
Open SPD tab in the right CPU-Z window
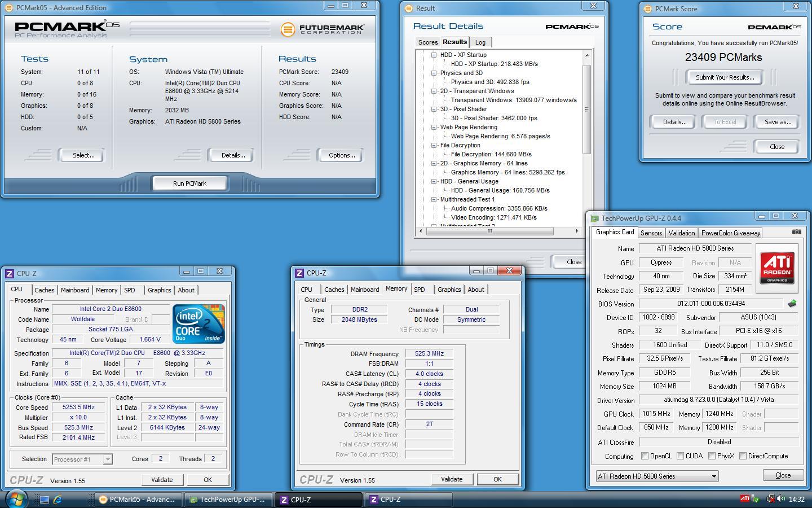(x=419, y=290)
